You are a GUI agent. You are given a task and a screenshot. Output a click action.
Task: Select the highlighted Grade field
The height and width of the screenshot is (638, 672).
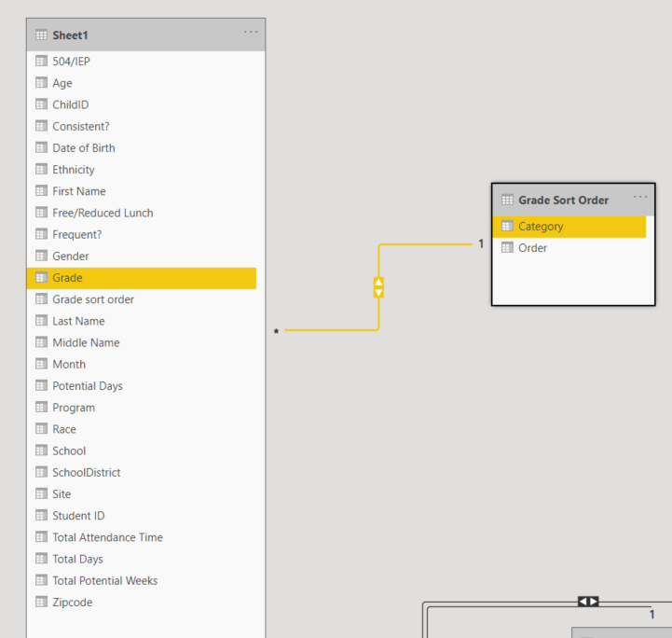[x=142, y=278]
